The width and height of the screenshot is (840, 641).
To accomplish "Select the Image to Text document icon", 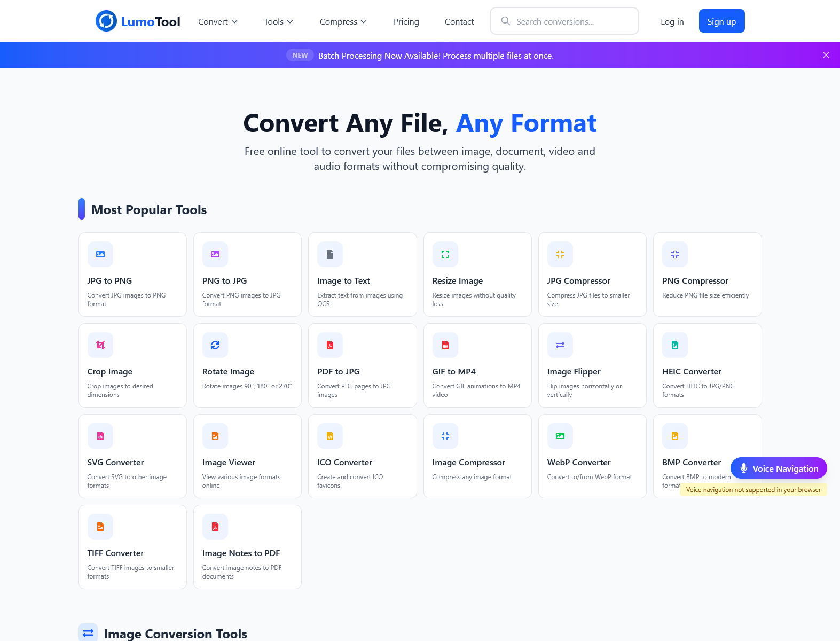I will pyautogui.click(x=330, y=254).
